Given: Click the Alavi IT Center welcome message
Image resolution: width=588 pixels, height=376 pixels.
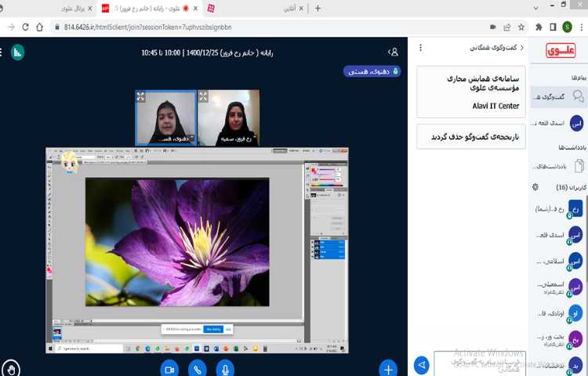Looking at the screenshot, I should [x=471, y=92].
